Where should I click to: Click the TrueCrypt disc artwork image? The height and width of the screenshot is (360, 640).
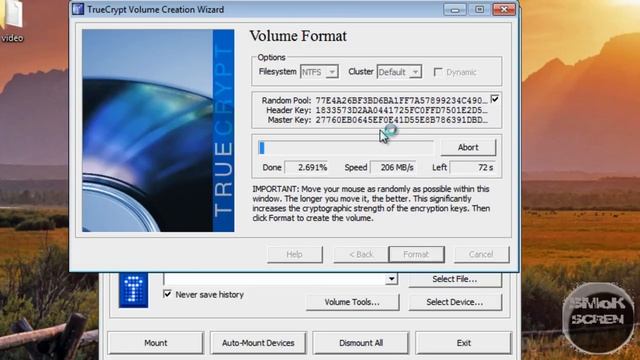[158, 131]
